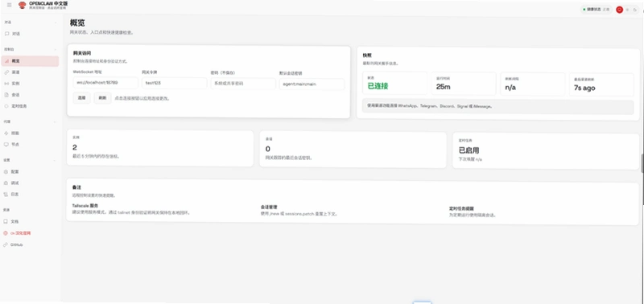Open the 定时任务 cron jobs icon

click(6, 106)
